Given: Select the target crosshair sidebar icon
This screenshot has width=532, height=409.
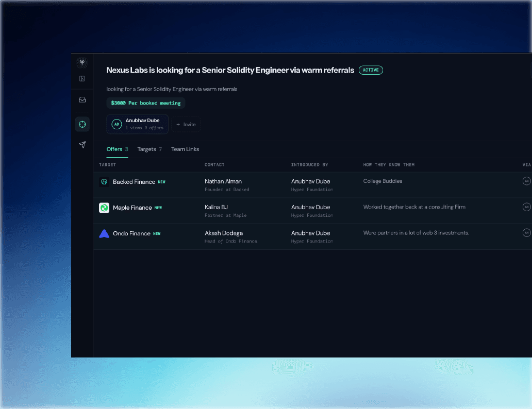Looking at the screenshot, I should 82,124.
